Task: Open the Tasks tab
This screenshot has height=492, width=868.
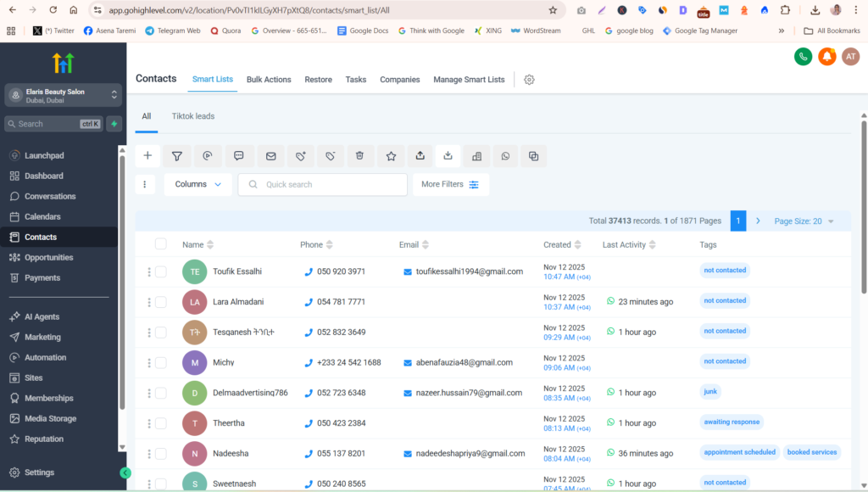Action: click(356, 80)
